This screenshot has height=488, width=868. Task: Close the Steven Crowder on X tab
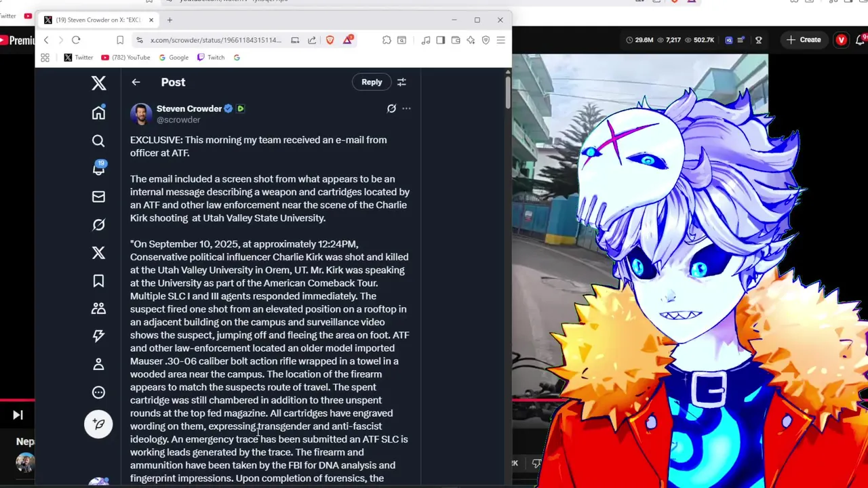pos(151,20)
